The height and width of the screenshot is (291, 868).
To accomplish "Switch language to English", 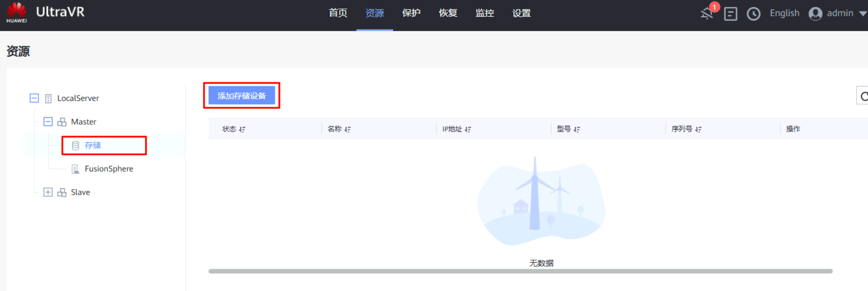I will tap(784, 13).
